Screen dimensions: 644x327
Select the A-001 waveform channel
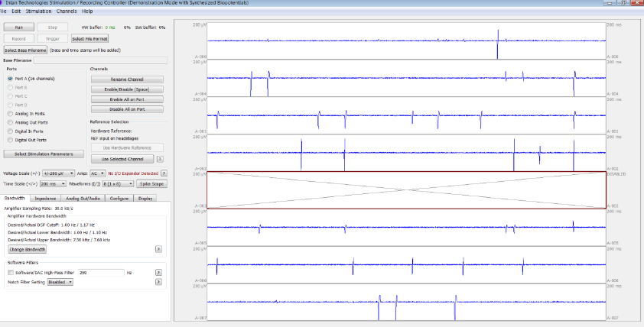tap(406, 115)
